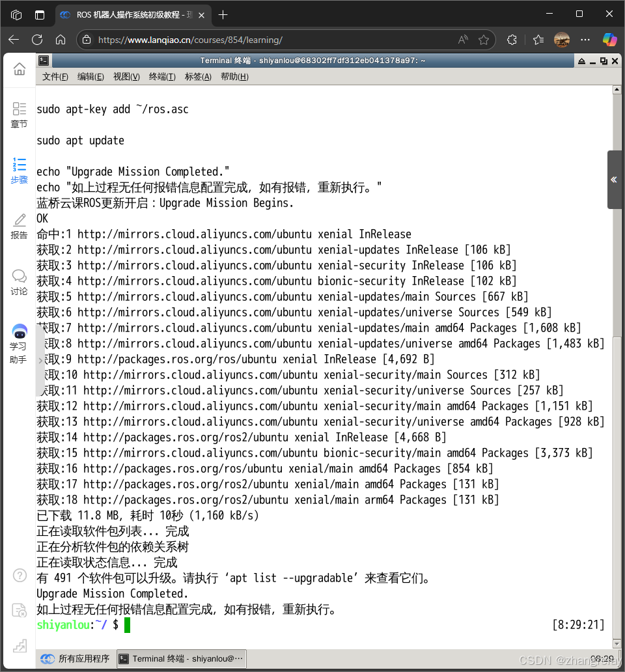Image resolution: width=625 pixels, height=672 pixels.
Task: Refresh the current page
Action: tap(37, 40)
